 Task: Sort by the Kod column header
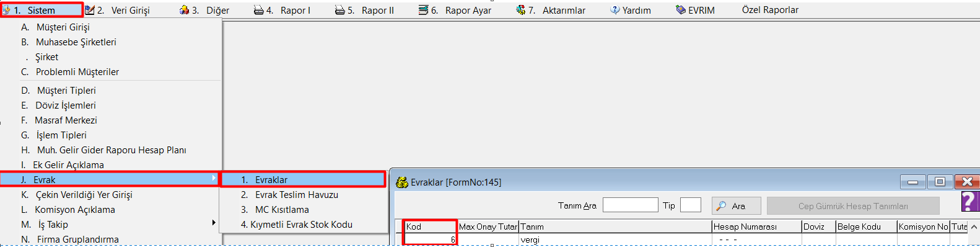click(431, 227)
